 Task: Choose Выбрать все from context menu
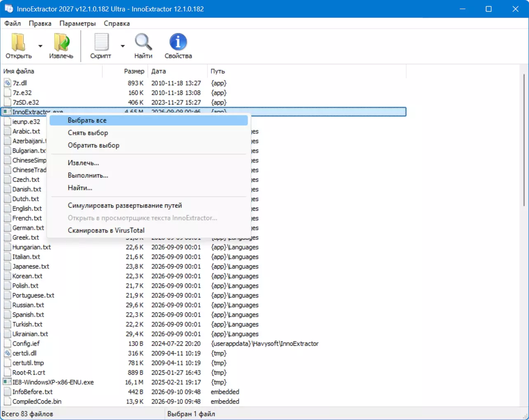149,120
